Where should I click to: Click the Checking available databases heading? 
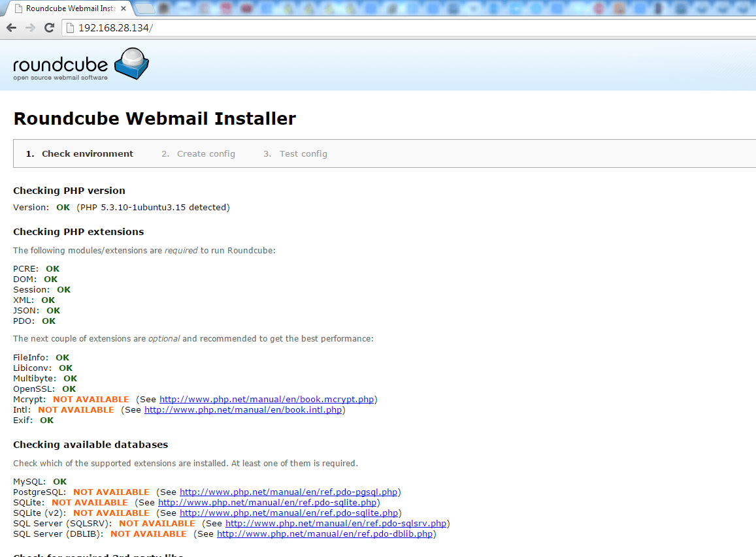[91, 445]
